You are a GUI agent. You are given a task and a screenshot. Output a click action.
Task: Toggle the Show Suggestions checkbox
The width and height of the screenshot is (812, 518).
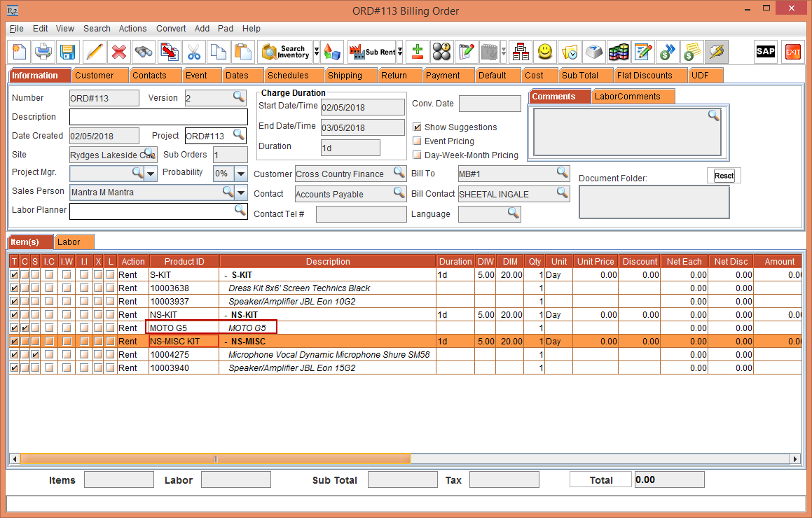click(x=417, y=127)
